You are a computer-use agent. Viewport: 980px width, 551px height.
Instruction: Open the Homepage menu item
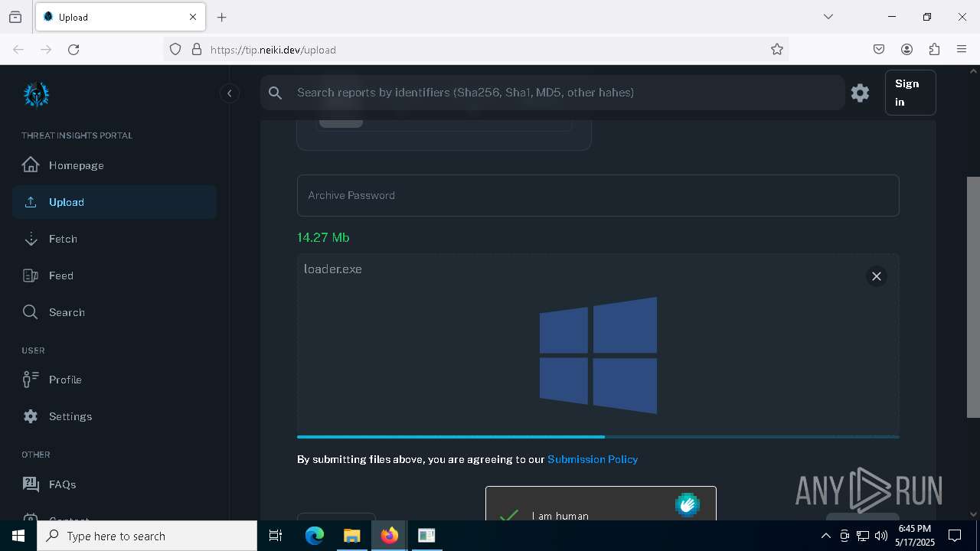[114, 165]
